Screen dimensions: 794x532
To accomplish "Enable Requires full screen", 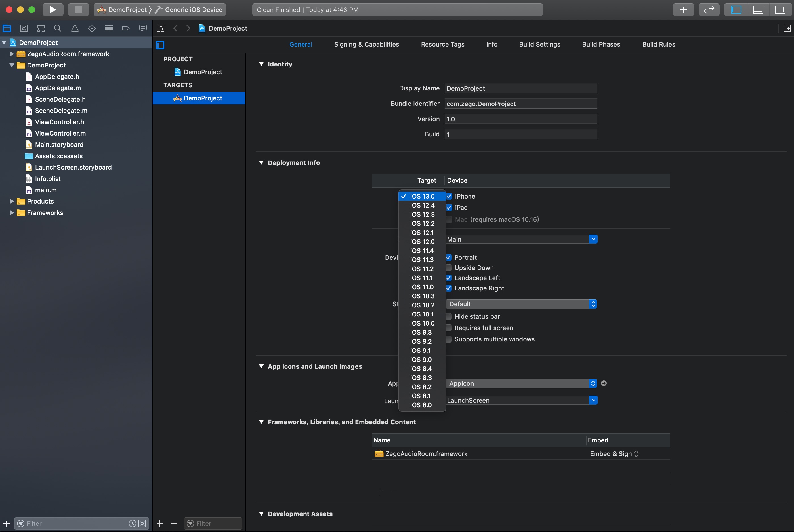I will click(449, 328).
